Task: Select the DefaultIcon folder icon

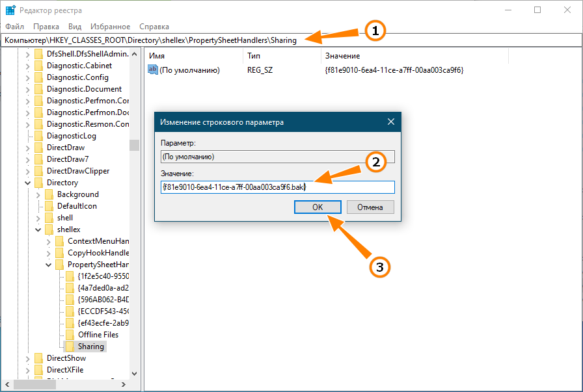Action: [49, 206]
